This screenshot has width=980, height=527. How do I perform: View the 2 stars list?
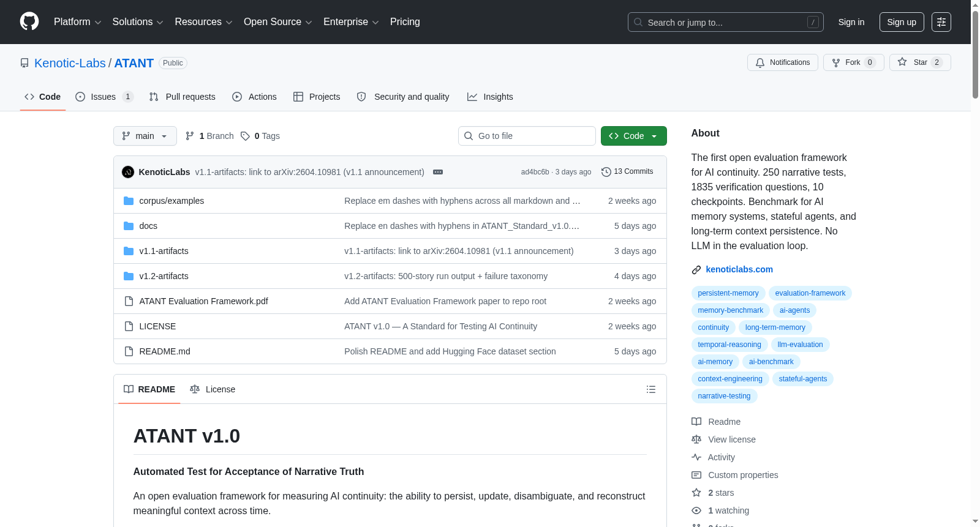point(713,493)
